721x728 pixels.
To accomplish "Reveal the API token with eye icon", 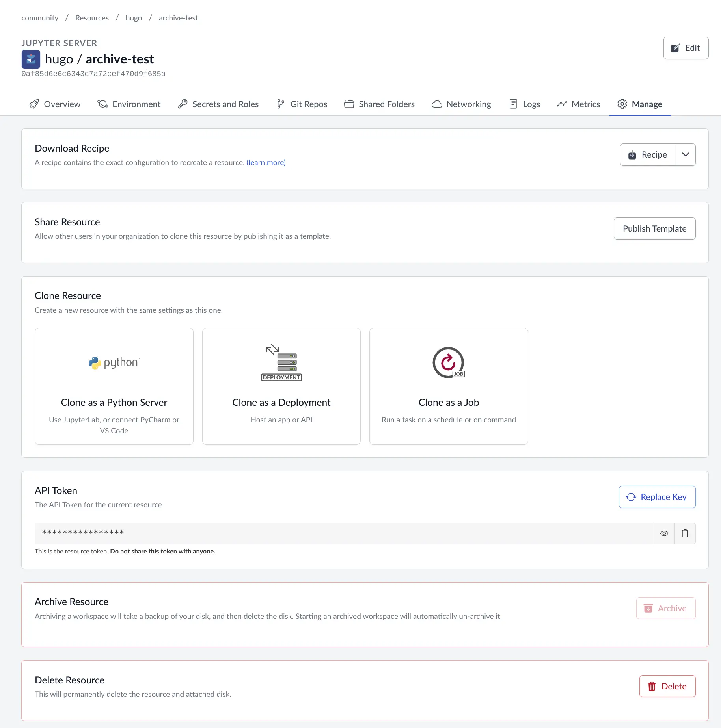I will tap(664, 533).
